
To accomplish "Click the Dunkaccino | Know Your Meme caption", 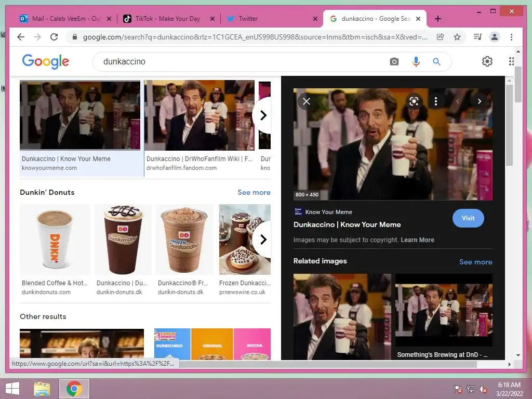I will (66, 159).
